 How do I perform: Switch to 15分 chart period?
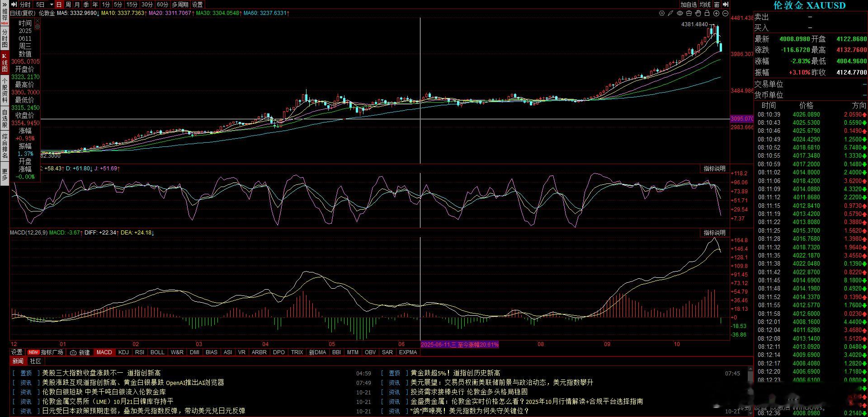132,5
